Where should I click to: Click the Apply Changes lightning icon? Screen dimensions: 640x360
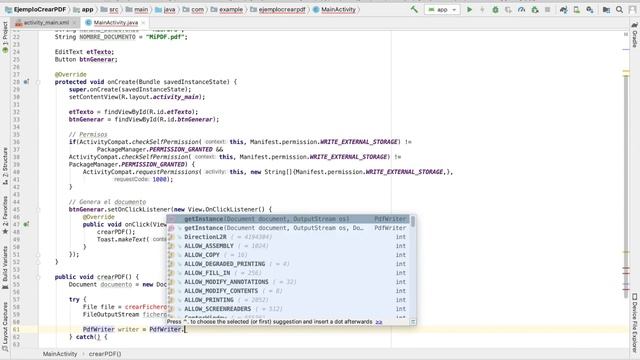point(482,9)
